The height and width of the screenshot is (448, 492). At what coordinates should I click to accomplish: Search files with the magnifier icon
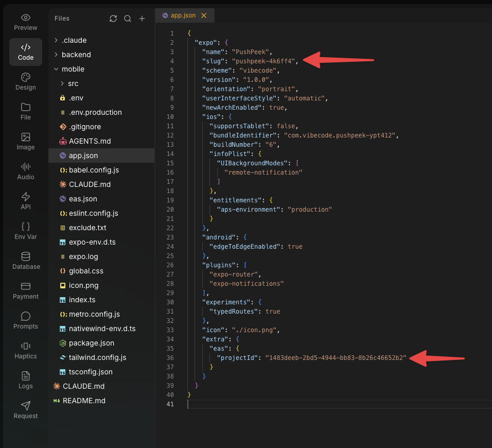128,18
